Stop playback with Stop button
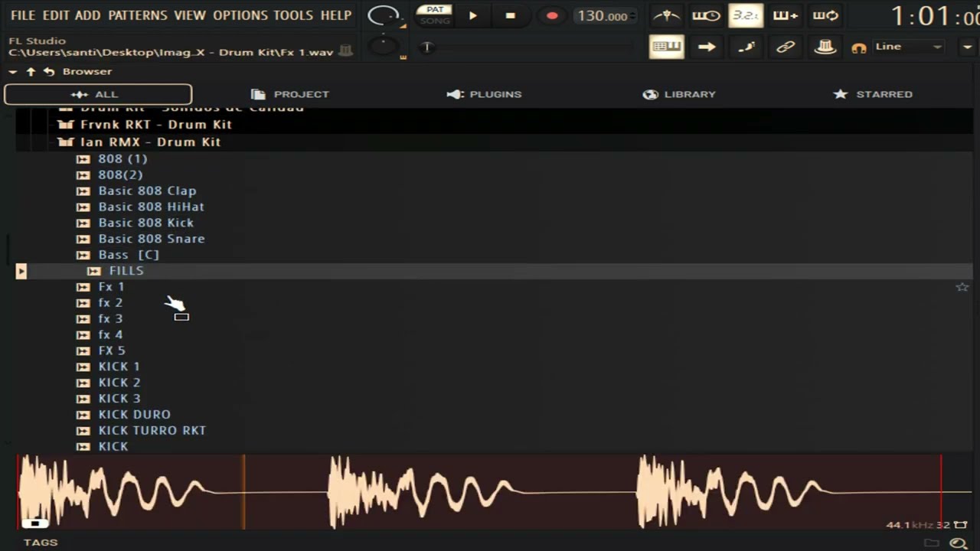The image size is (980, 551). click(x=511, y=15)
